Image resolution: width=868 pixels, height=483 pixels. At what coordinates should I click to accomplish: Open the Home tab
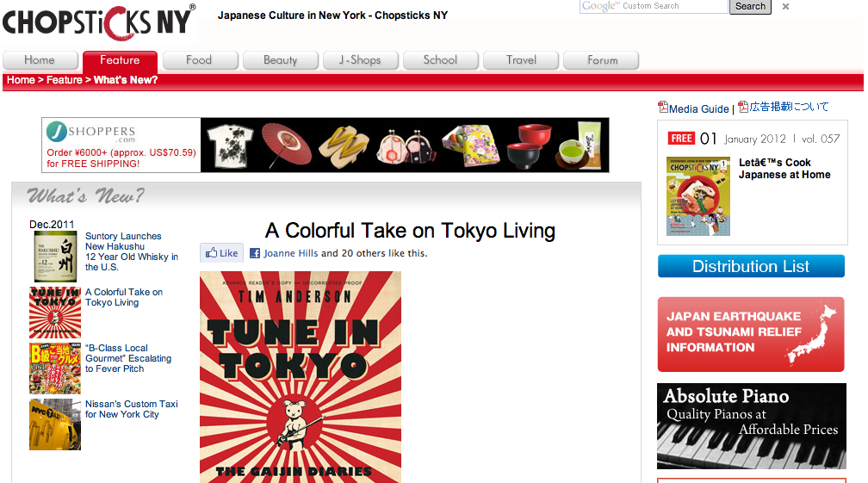pyautogui.click(x=40, y=59)
